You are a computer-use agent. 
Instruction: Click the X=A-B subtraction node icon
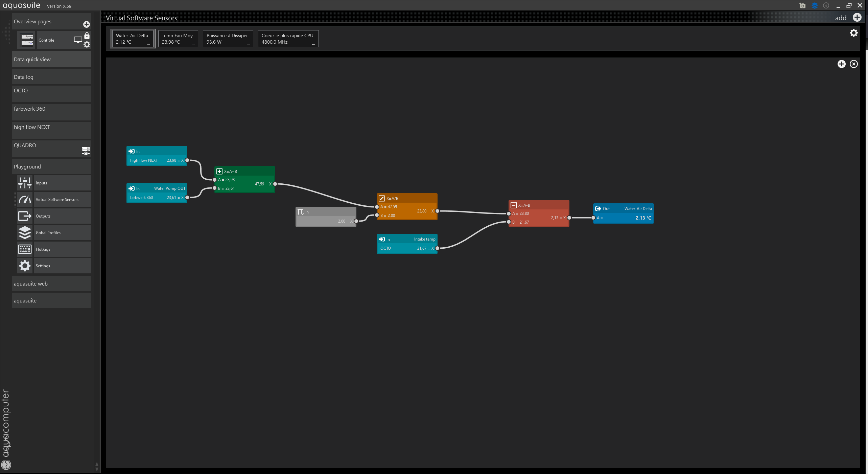pyautogui.click(x=514, y=205)
